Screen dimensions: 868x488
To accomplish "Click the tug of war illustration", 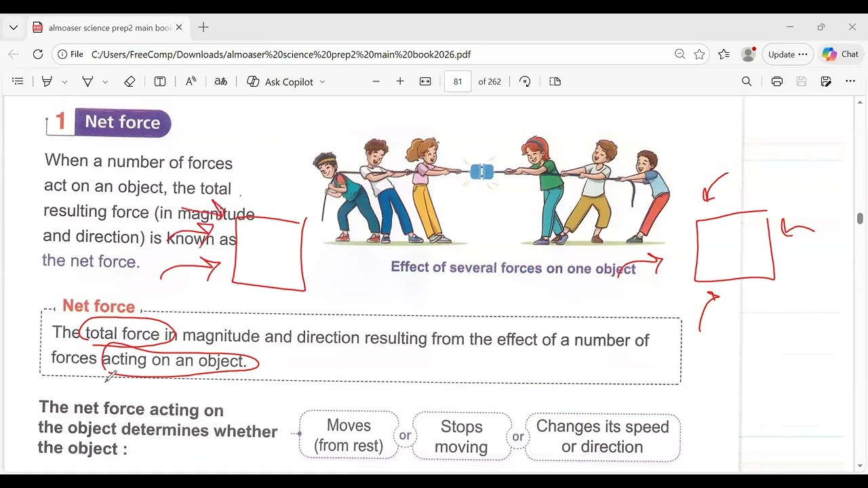I will coord(491,190).
